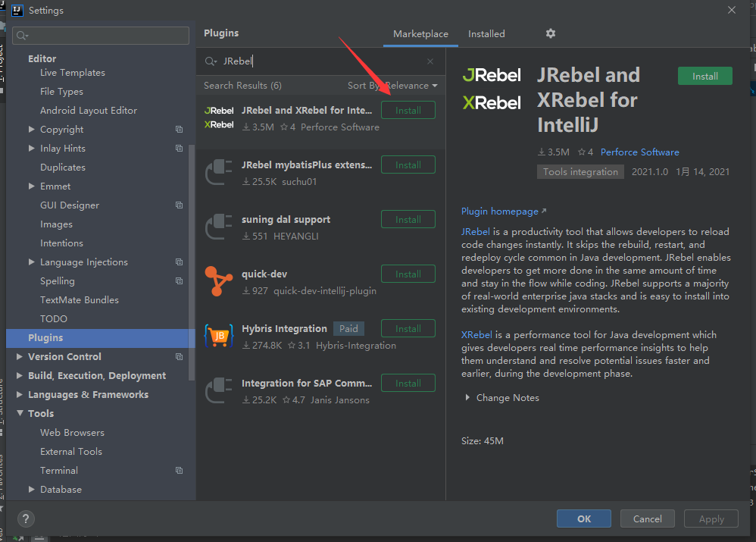Click the Hybris Integration cart icon

[x=219, y=335]
